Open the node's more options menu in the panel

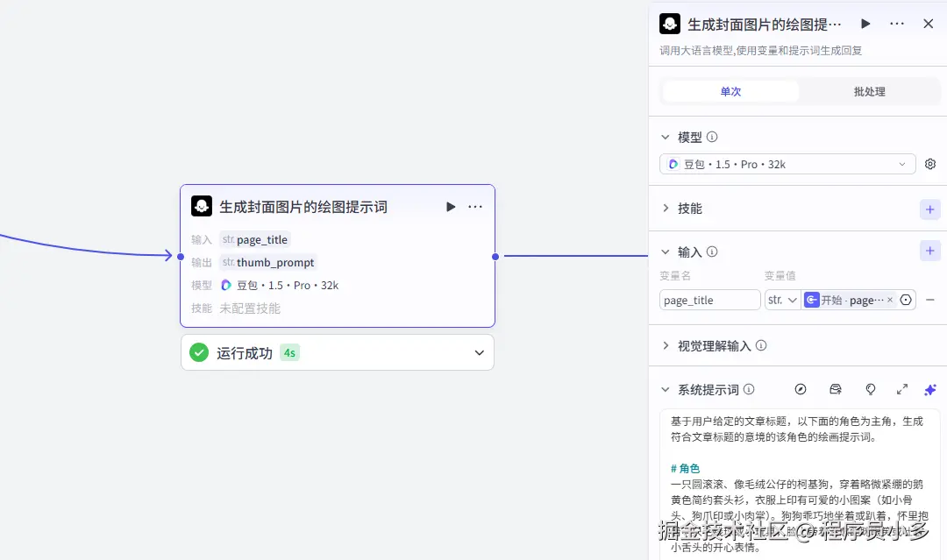896,24
